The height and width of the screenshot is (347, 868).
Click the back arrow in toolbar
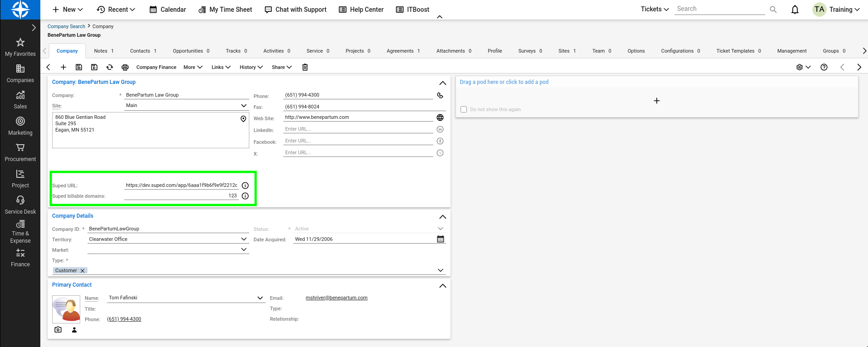[x=48, y=67]
